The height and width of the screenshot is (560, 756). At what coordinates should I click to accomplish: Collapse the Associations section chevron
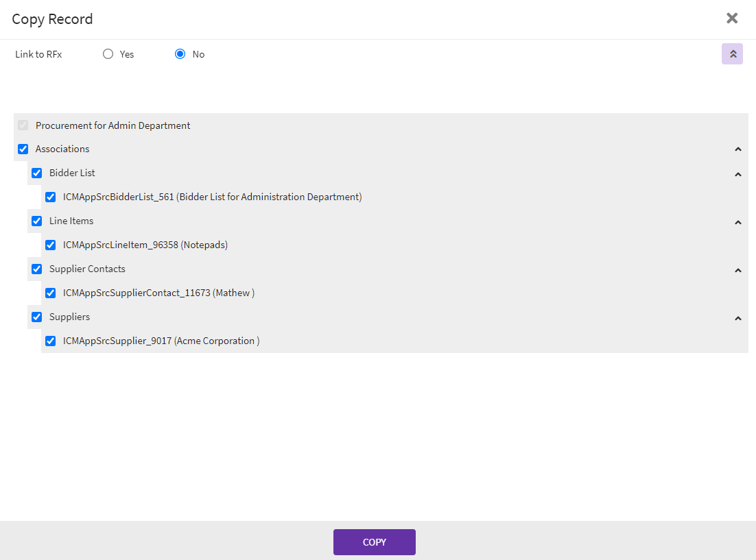[x=738, y=149]
